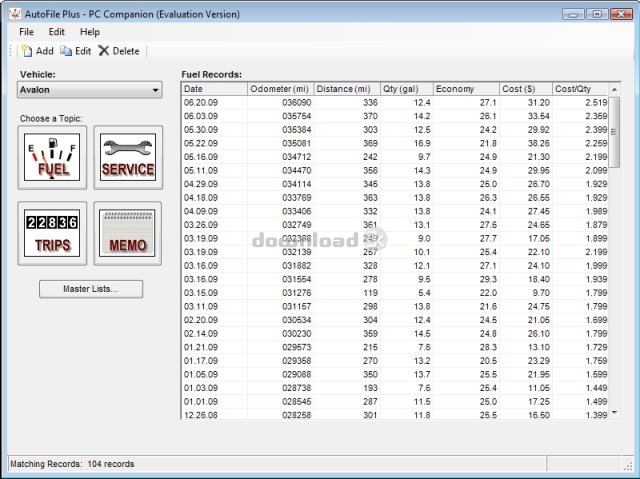This screenshot has width=640, height=479.
Task: Delete the selected record via toolbar
Action: [x=119, y=51]
